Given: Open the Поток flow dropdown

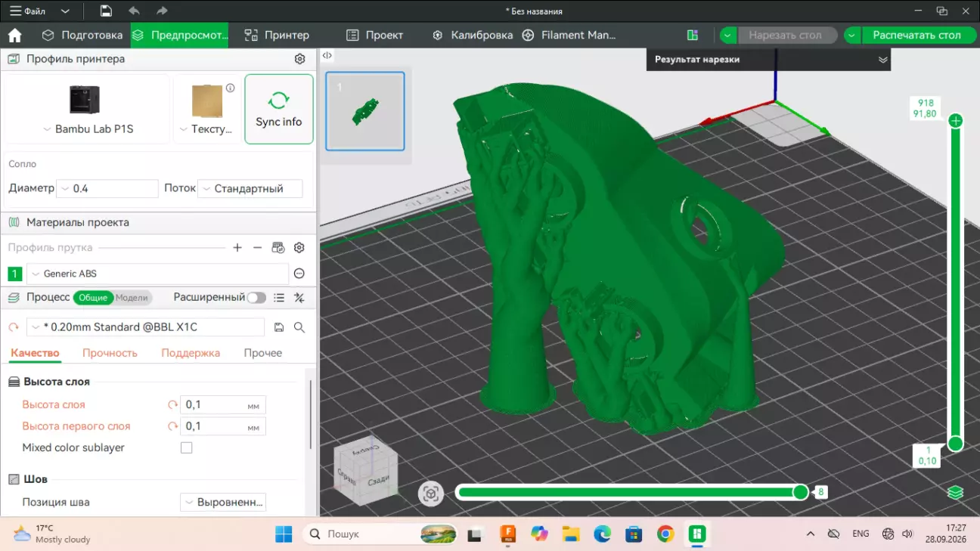Looking at the screenshot, I should pos(250,188).
